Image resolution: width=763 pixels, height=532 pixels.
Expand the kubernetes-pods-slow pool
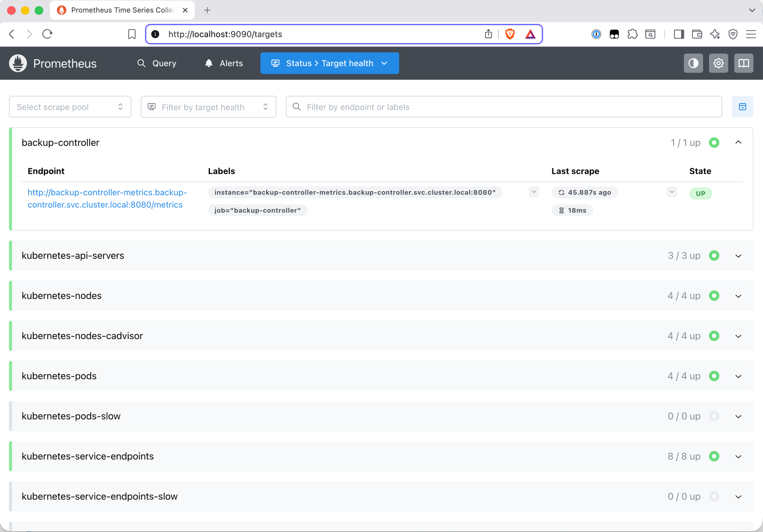click(x=738, y=416)
